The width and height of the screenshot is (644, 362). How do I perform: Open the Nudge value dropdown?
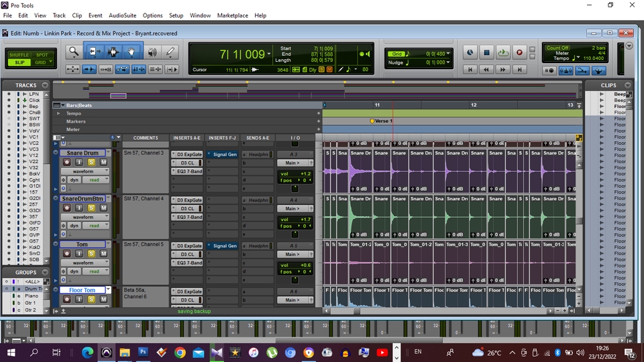(447, 62)
